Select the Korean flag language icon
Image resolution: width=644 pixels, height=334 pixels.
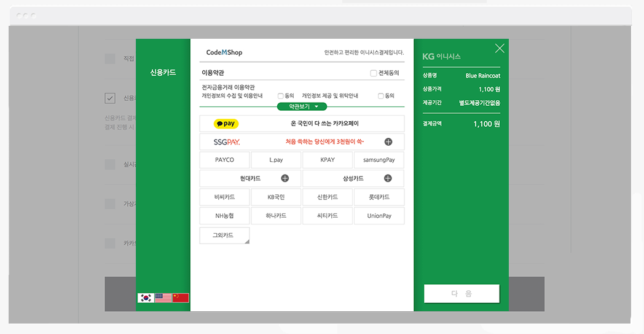point(146,298)
